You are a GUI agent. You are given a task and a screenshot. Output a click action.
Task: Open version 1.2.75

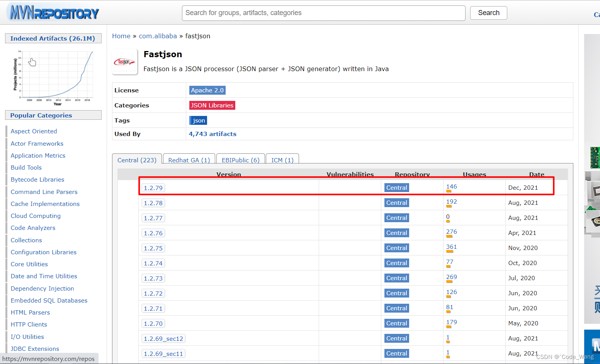coord(153,248)
